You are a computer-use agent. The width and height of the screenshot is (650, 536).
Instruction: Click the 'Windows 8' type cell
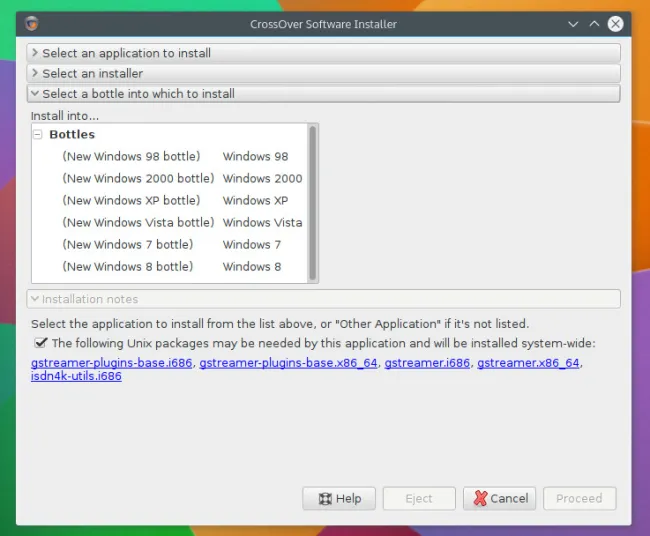point(252,266)
